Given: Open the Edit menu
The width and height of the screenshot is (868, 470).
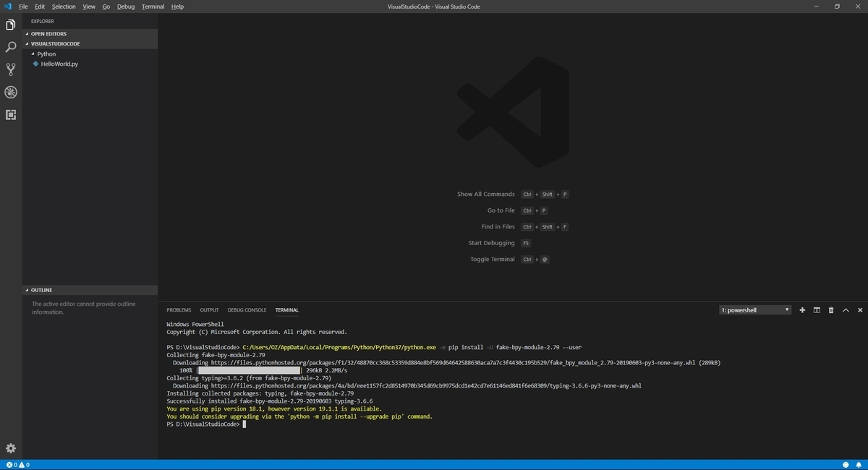Looking at the screenshot, I should [x=40, y=7].
